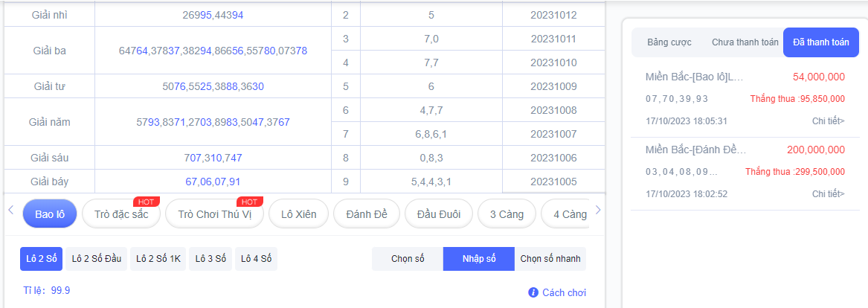Image resolution: width=868 pixels, height=308 pixels.
Task: Switch input mode to Chọn số
Action: click(408, 259)
